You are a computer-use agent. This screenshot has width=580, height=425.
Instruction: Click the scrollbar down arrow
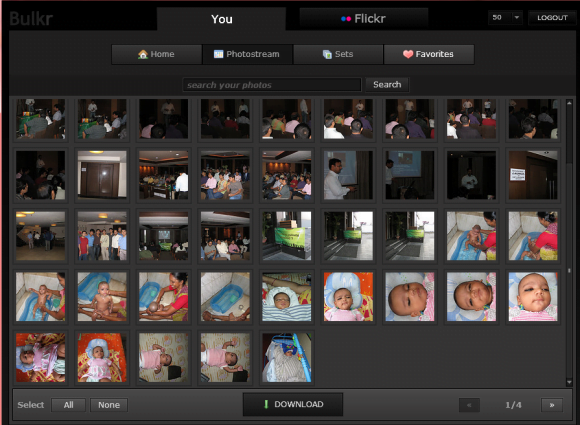pyautogui.click(x=569, y=382)
